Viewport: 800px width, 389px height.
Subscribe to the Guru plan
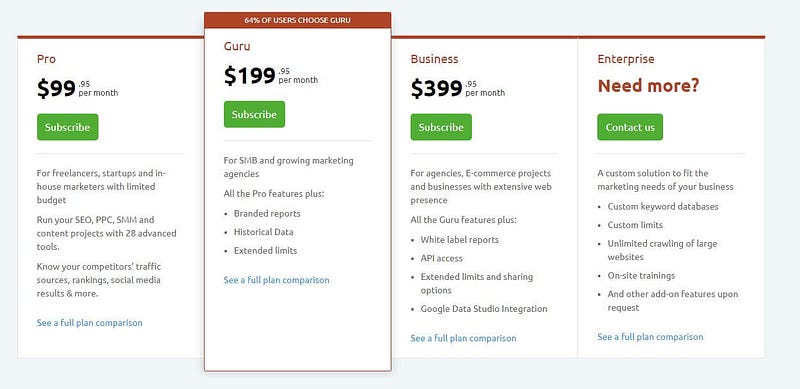254,114
